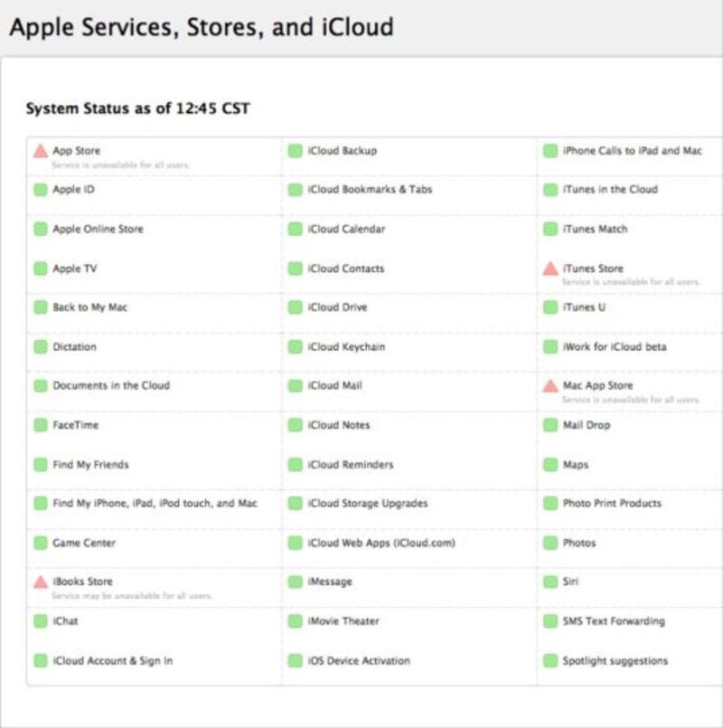The image size is (723, 728).
Task: Click the green icon next to iTunes U
Action: (x=550, y=307)
